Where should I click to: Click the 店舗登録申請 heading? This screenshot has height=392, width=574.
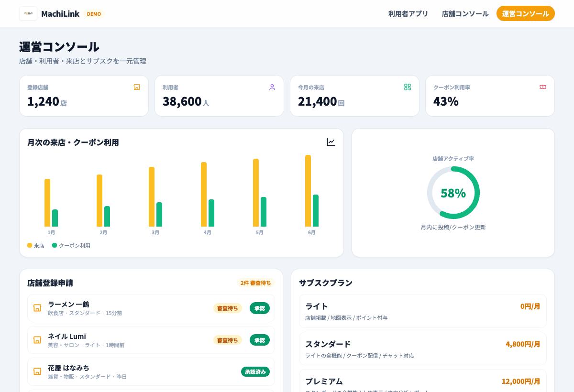tap(50, 283)
